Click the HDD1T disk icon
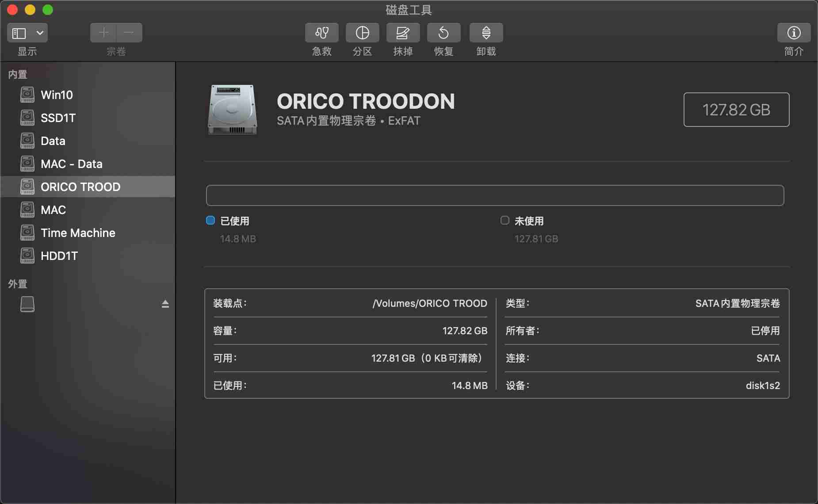This screenshot has height=504, width=818. click(27, 256)
